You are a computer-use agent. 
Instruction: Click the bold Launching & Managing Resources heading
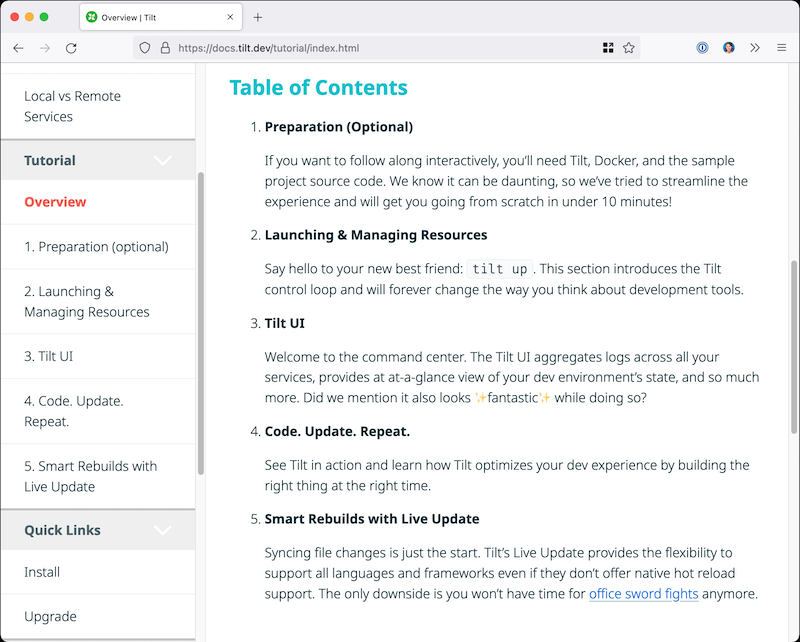tap(376, 235)
